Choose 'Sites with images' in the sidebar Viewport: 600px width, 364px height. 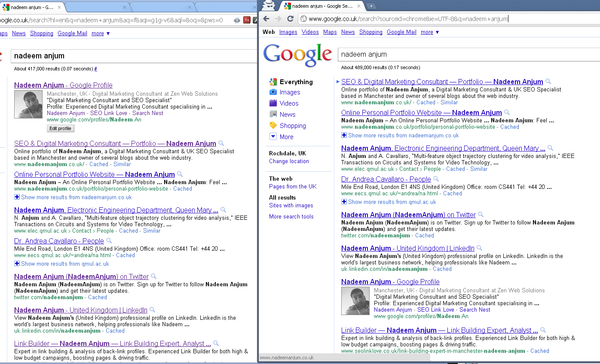coord(291,205)
